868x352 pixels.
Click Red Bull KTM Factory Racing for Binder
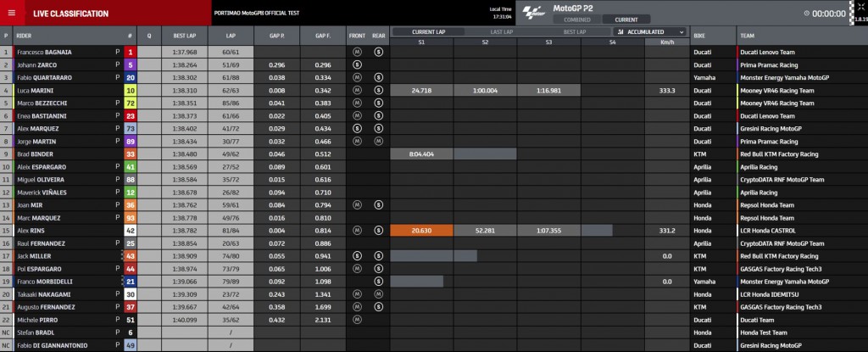[779, 154]
